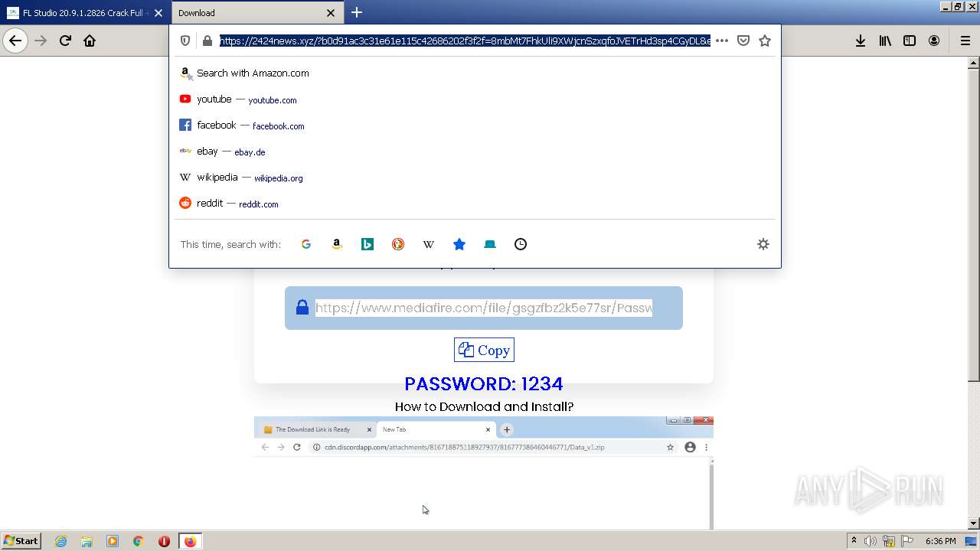The image size is (980, 551).
Task: Launch Chrome from taskbar
Action: 139,541
